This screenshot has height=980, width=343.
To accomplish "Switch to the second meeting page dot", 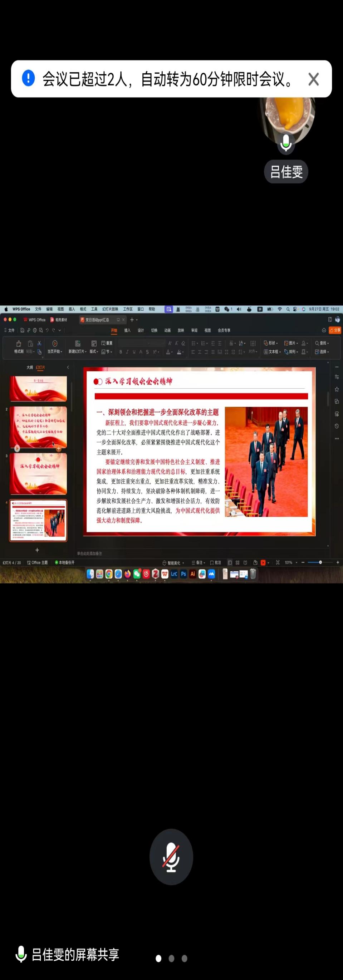I will coord(171,958).
